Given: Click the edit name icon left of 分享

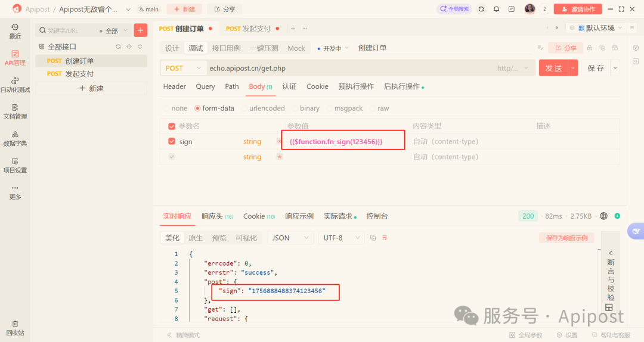Looking at the screenshot, I should (x=540, y=48).
